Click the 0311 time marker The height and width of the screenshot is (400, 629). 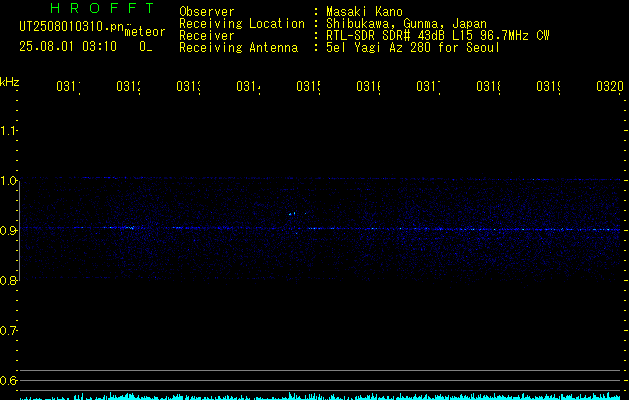[68, 86]
